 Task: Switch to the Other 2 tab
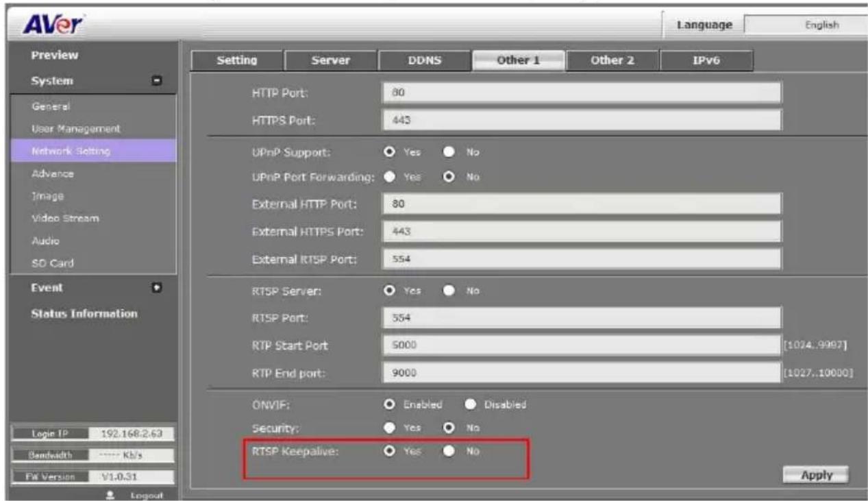click(612, 60)
